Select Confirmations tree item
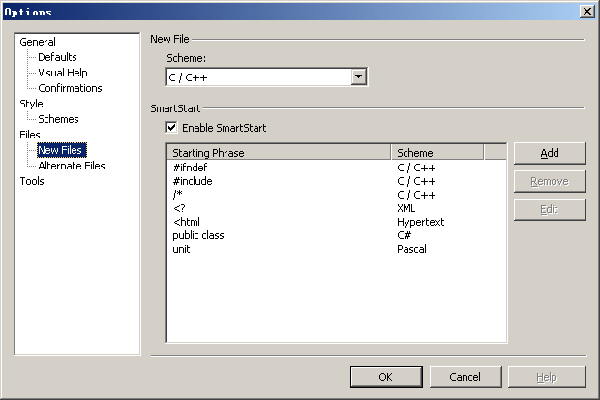600x400 pixels. coord(70,88)
